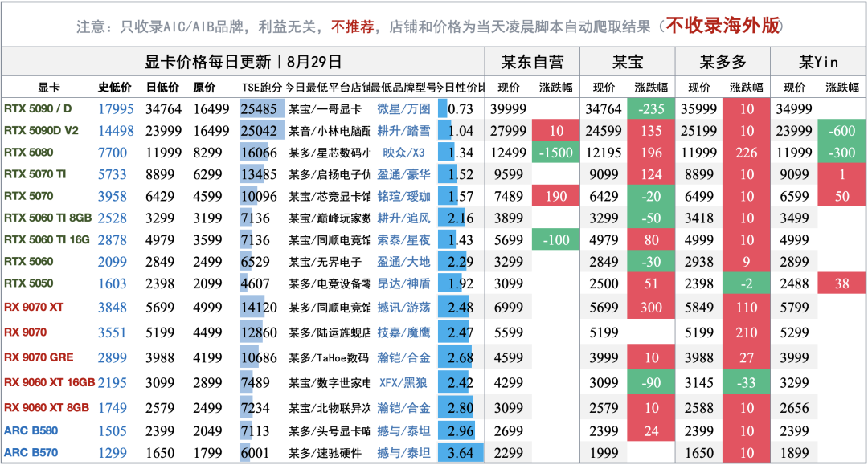The height and width of the screenshot is (465, 868).
Task: Click the shop cell 某宝/一哥显卡
Action: pos(325,109)
